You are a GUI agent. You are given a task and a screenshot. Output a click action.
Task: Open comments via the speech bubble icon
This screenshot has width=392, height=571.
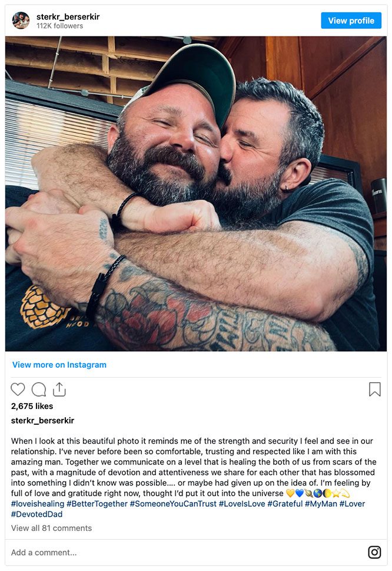[39, 390]
